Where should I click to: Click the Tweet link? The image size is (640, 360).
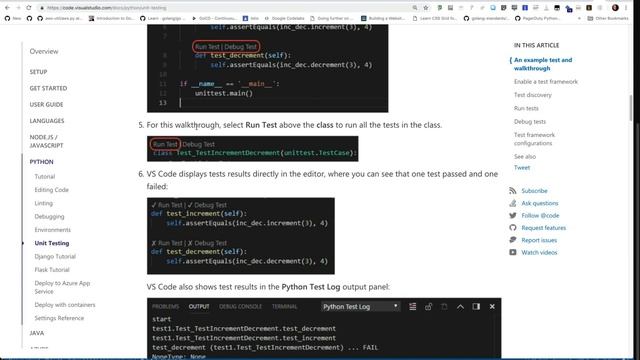coord(522,168)
